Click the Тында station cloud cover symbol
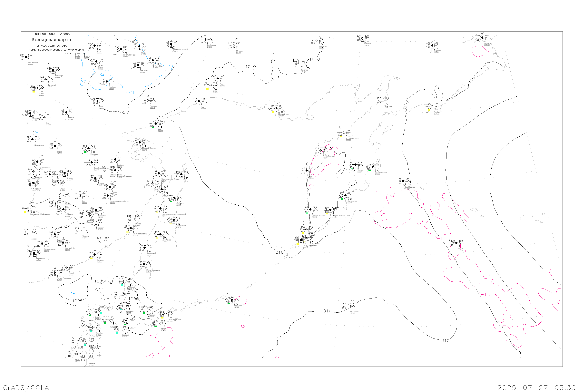 (x=37, y=88)
